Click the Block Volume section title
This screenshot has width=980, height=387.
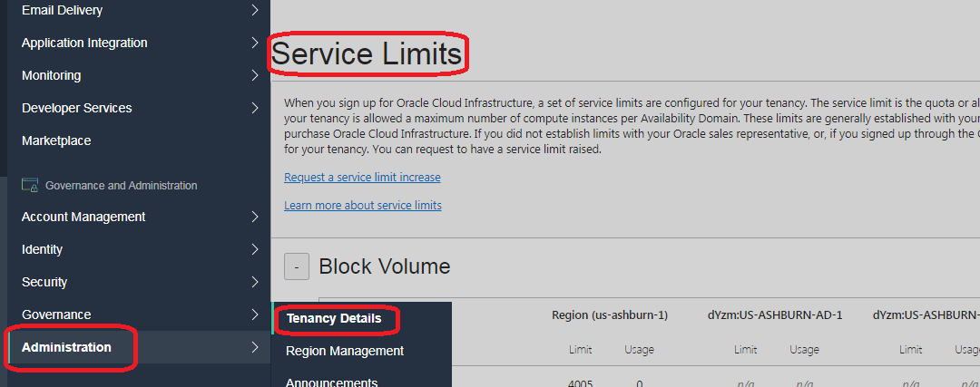point(384,266)
